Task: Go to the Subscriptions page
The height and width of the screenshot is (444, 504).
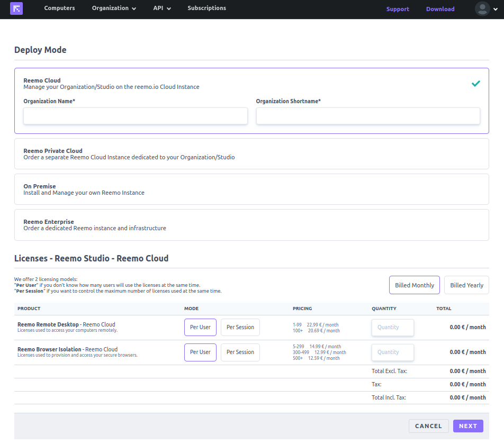Action: point(206,8)
